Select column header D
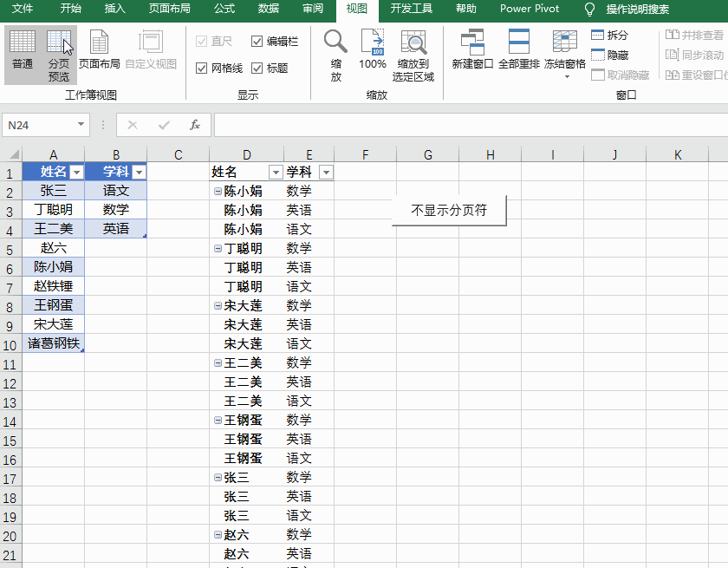The height and width of the screenshot is (568, 728). pos(246,154)
